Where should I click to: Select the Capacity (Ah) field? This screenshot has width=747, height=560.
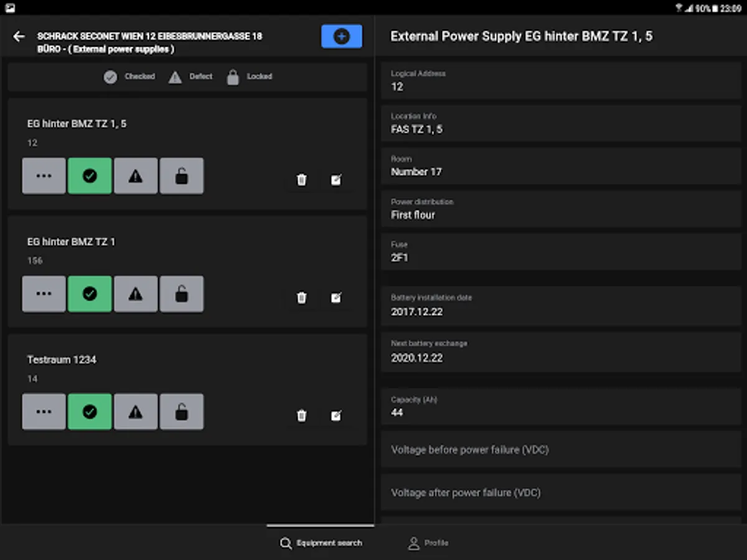tap(561, 406)
